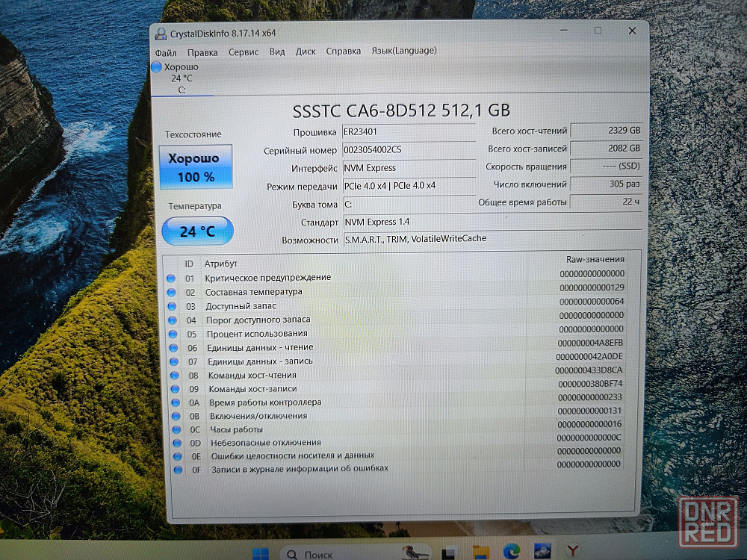Click the Raw-значения column header
747x560 pixels.
pyautogui.click(x=595, y=260)
